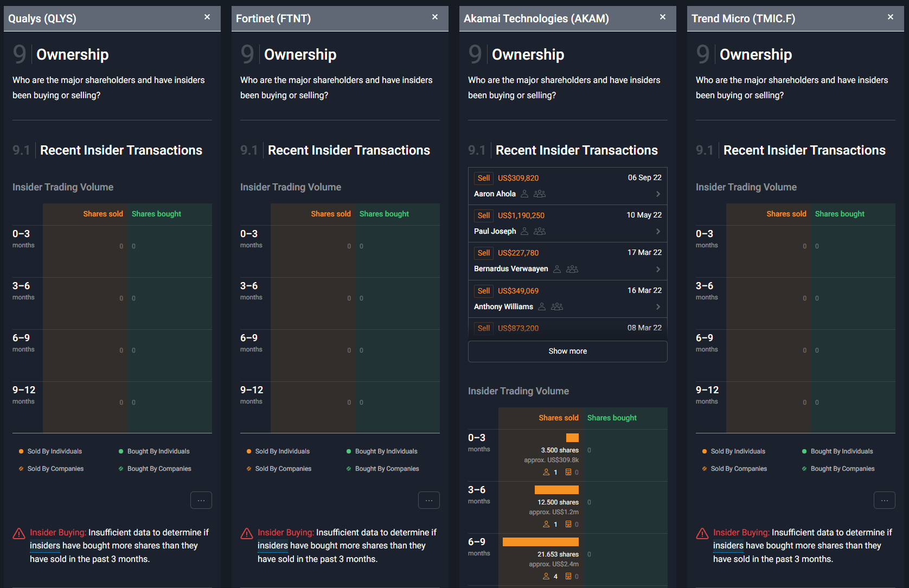Select the Akamai Technologies (AKAM) panel header
Viewport: 909px width, 588px height.
[568, 18]
